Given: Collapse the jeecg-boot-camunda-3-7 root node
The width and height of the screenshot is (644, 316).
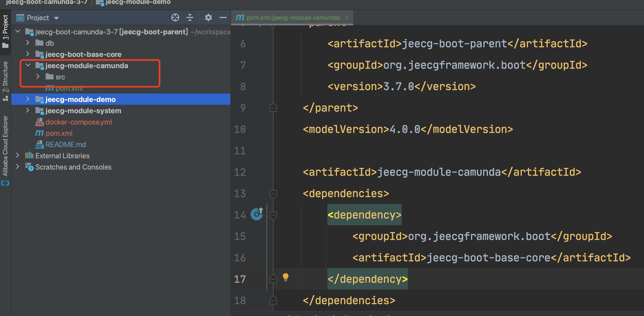Looking at the screenshot, I should pos(18,31).
